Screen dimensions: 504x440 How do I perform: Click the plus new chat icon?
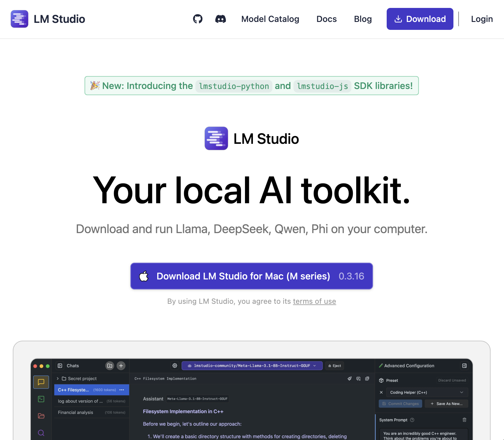click(x=121, y=366)
